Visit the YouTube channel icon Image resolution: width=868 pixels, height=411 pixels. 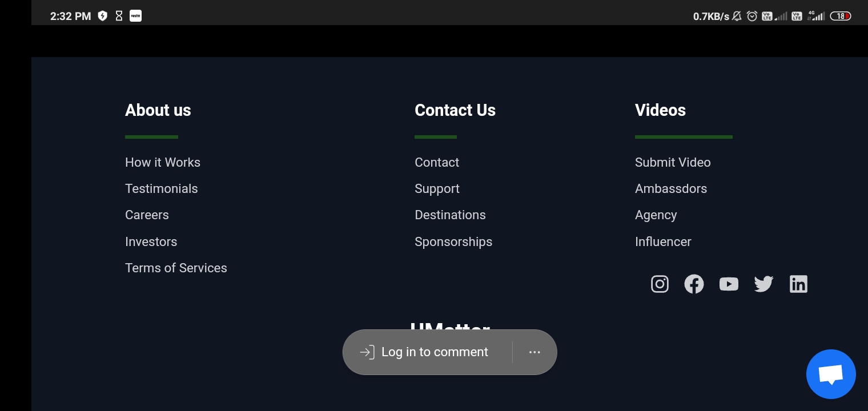[729, 284]
